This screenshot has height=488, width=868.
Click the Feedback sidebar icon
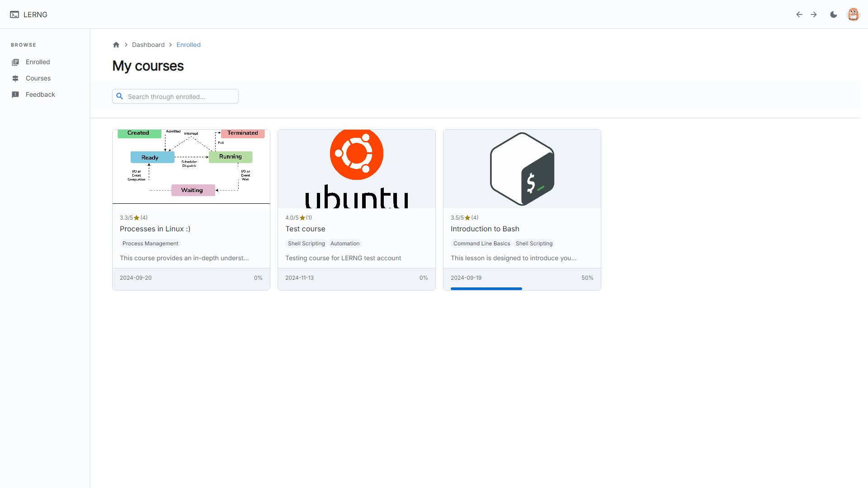pos(15,95)
